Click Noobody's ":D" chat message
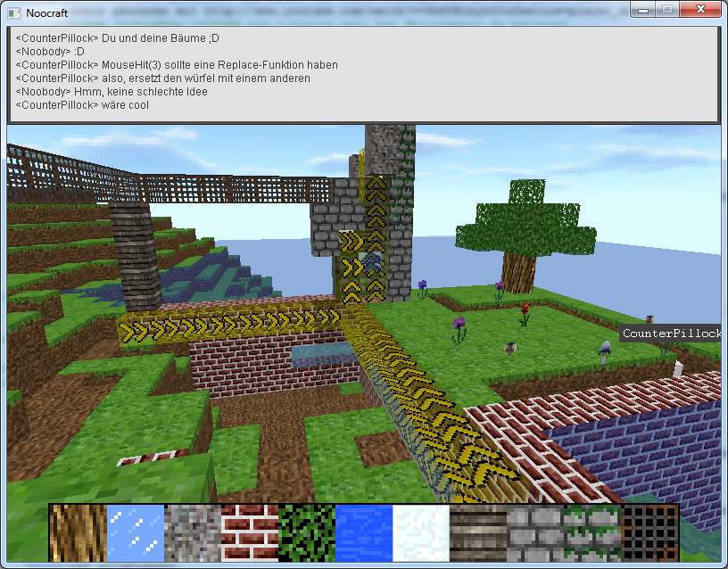Viewport: 728px width, 569px height. pyautogui.click(x=50, y=52)
